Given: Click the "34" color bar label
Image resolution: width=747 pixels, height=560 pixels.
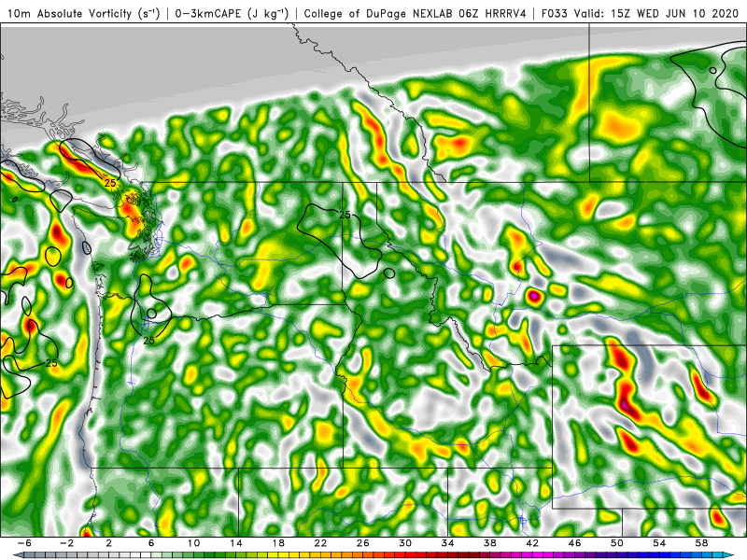Looking at the screenshot, I should coord(448,543).
